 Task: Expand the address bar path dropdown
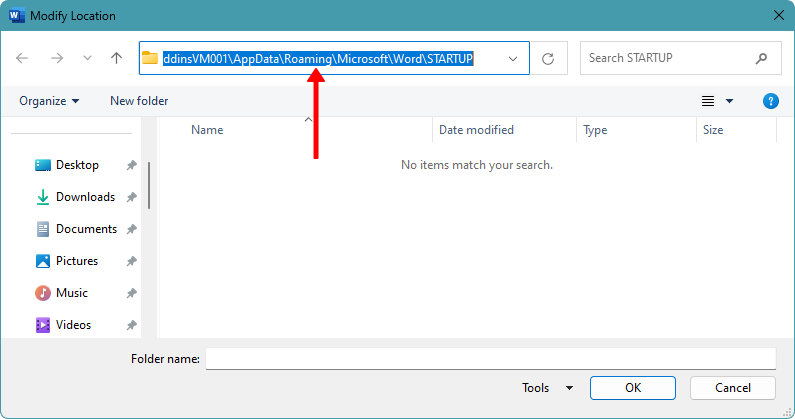pyautogui.click(x=513, y=59)
